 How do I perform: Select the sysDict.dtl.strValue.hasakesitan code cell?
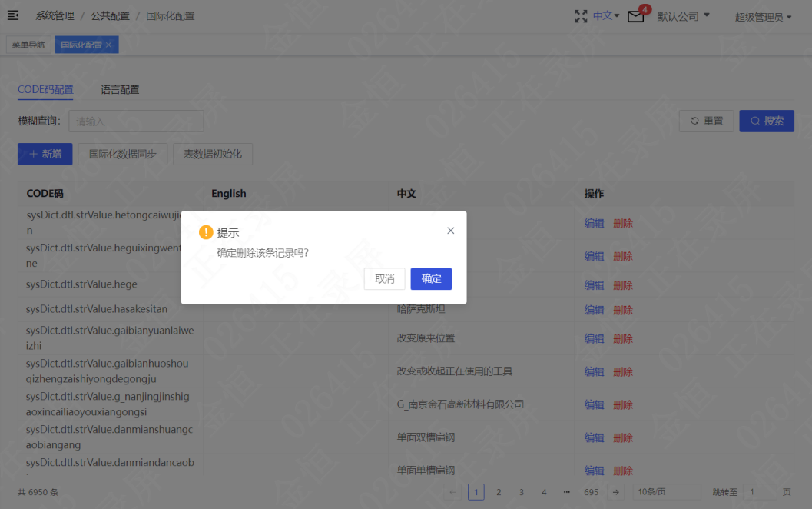[97, 309]
